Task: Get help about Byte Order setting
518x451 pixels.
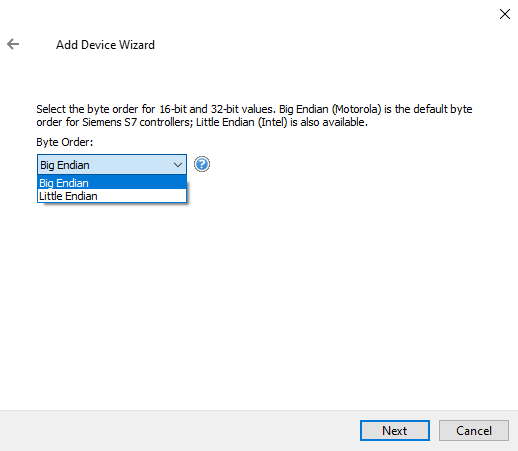Action: pos(202,164)
